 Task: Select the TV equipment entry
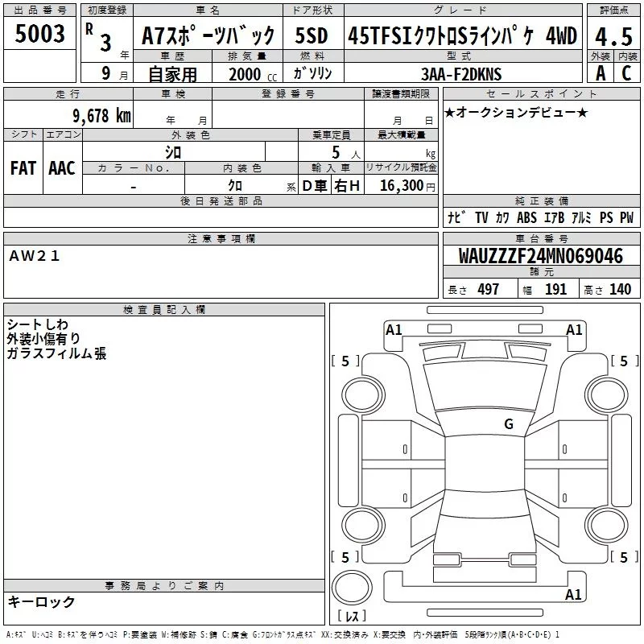pyautogui.click(x=481, y=217)
